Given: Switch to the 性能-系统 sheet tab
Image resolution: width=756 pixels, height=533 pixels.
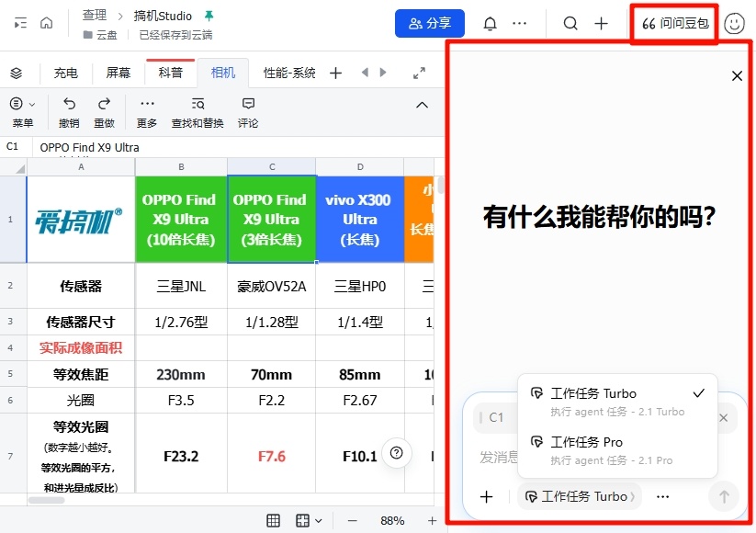Looking at the screenshot, I should coord(289,73).
